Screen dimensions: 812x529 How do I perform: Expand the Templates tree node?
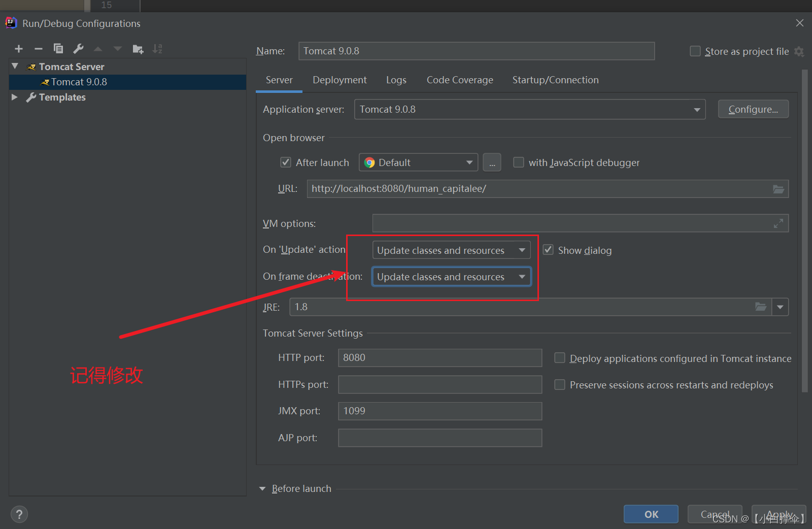15,97
